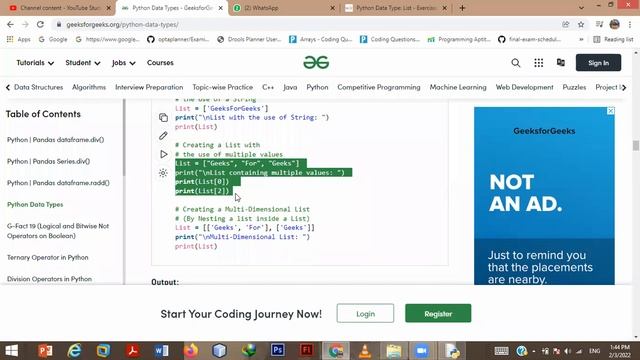Open the Web Development topic
This screenshot has height=360, width=640.
(524, 87)
